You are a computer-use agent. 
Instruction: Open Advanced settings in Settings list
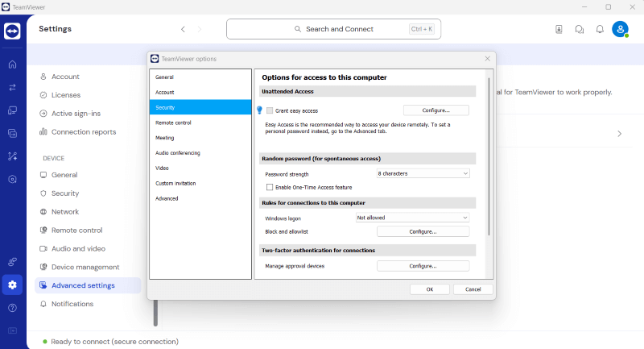(x=88, y=285)
